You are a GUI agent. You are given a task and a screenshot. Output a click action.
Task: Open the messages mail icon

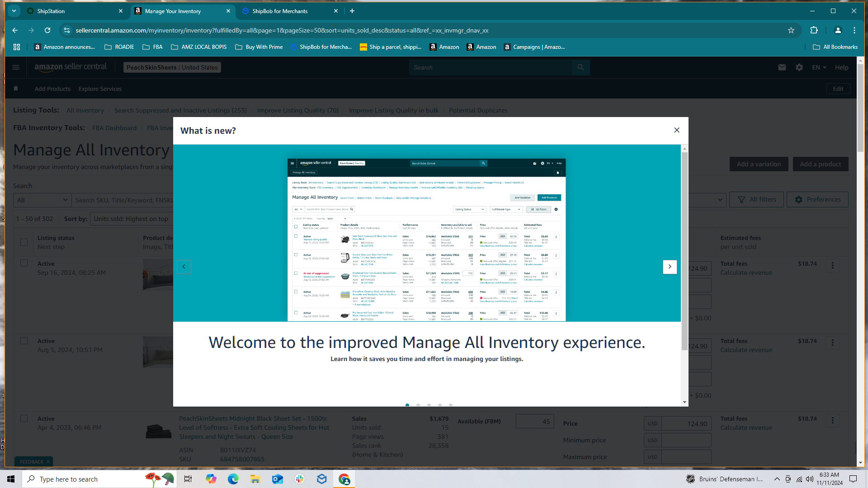coord(782,67)
